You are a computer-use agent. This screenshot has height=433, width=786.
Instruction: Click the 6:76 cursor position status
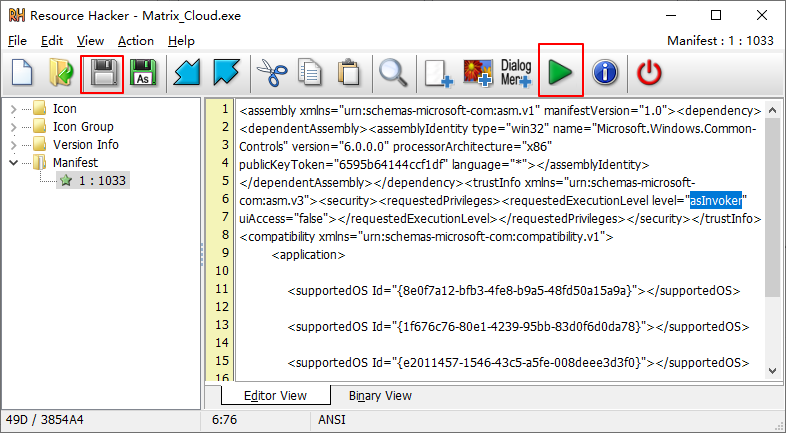(224, 420)
